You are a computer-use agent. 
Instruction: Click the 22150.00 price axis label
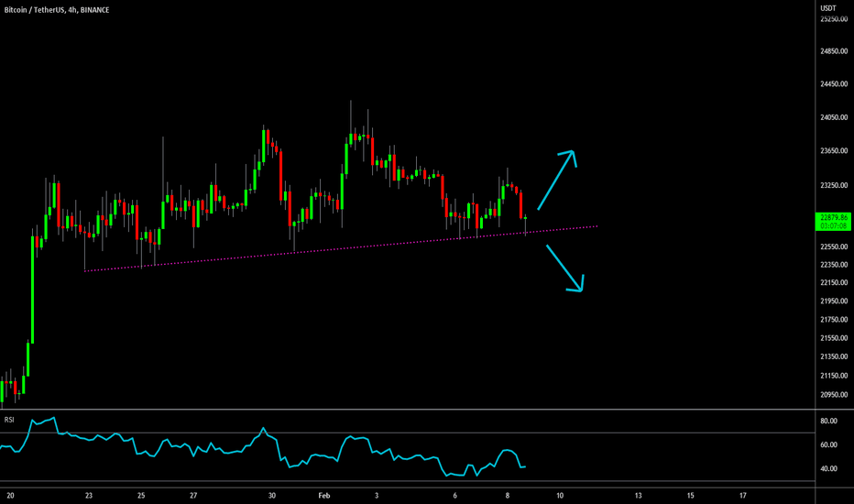(834, 283)
